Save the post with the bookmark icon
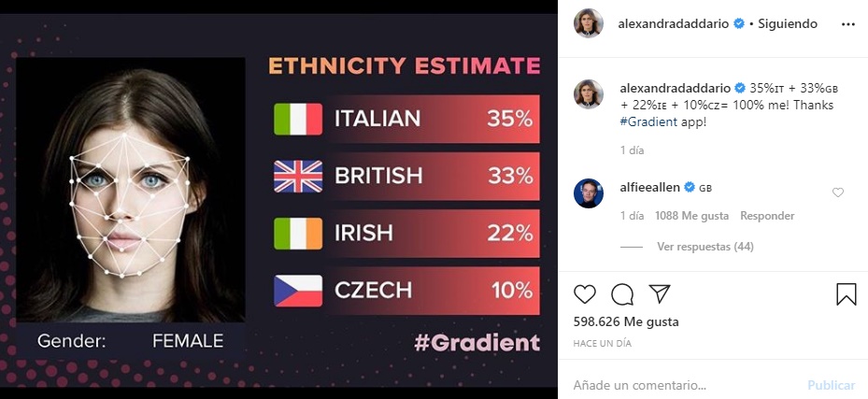Screen dimensions: 868x399 click(846, 294)
